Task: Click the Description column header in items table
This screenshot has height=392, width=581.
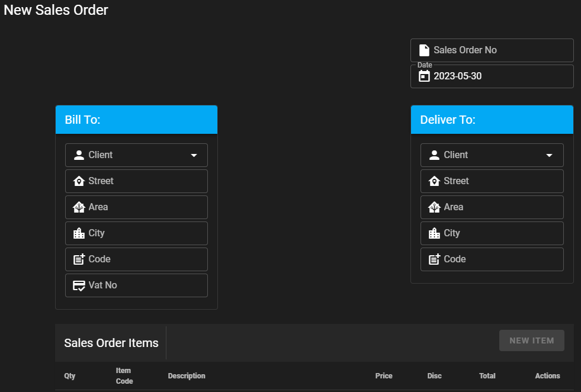Action: tap(187, 376)
